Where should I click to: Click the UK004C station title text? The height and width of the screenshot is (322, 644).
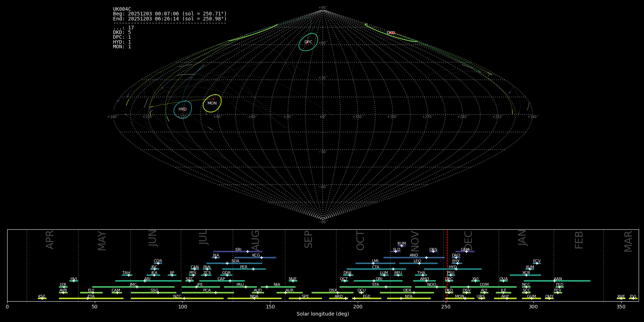point(122,9)
